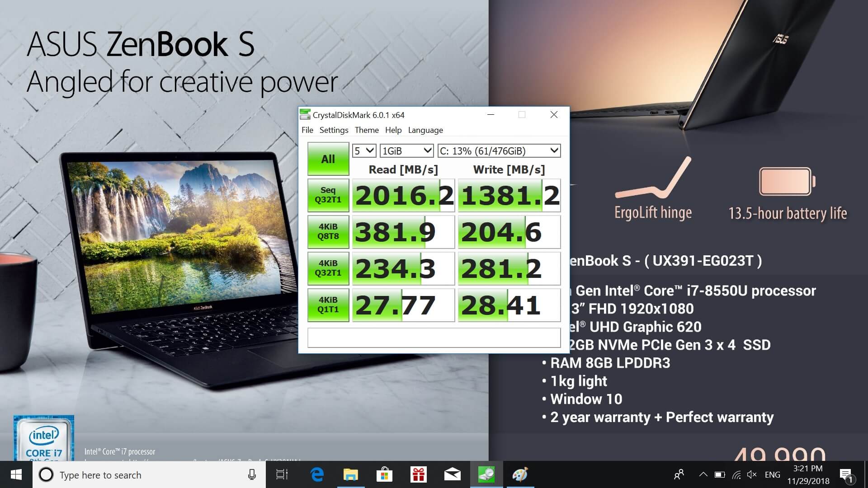Open the Help menu
868x488 pixels.
(x=393, y=130)
